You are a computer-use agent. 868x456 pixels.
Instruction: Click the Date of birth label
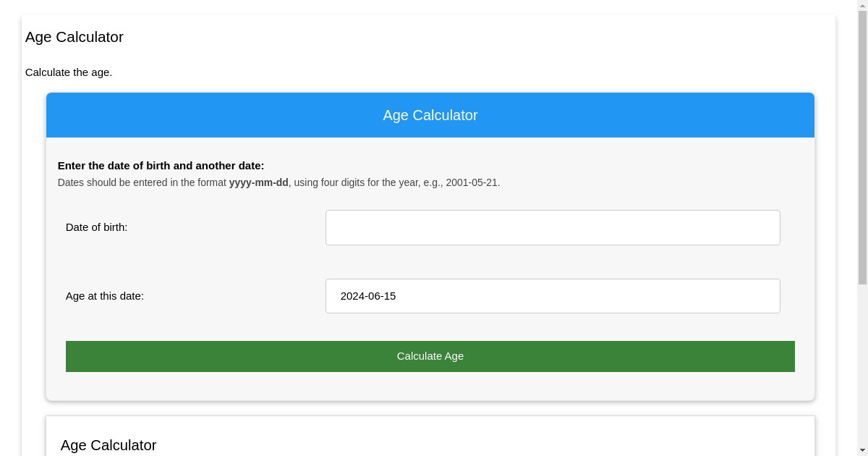point(96,227)
